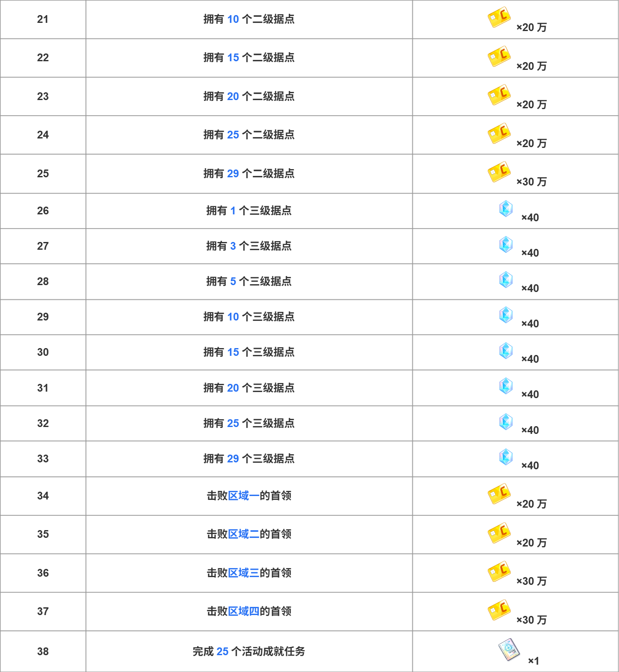This screenshot has height=672, width=619.
Task: Open the 区域二 link in row 35
Action: pos(243,534)
